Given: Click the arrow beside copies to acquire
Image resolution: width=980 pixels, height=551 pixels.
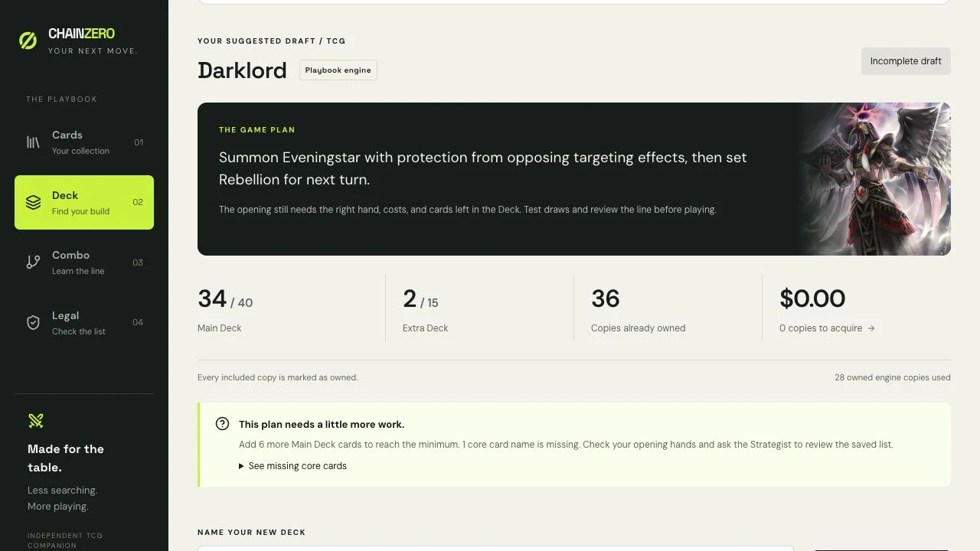Looking at the screenshot, I should point(871,328).
